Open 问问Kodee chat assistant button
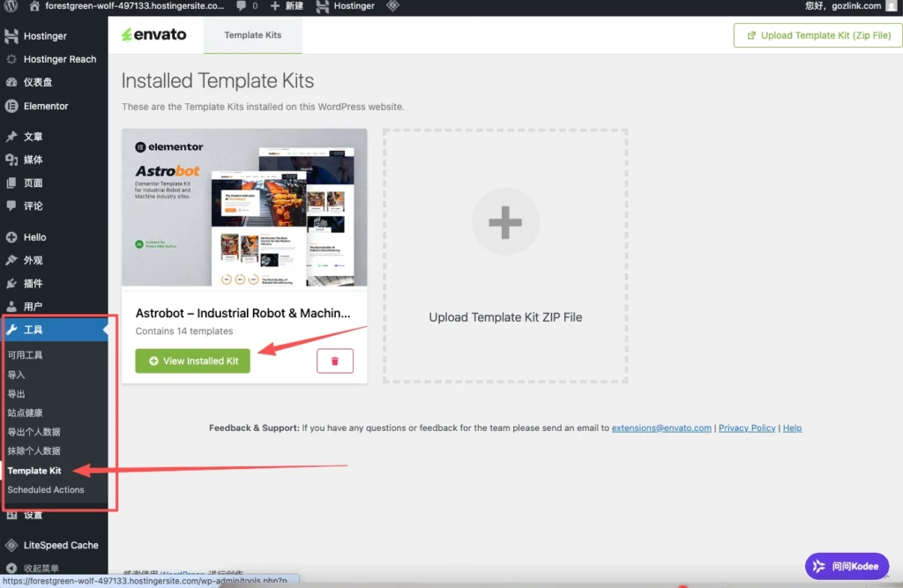 [x=846, y=566]
